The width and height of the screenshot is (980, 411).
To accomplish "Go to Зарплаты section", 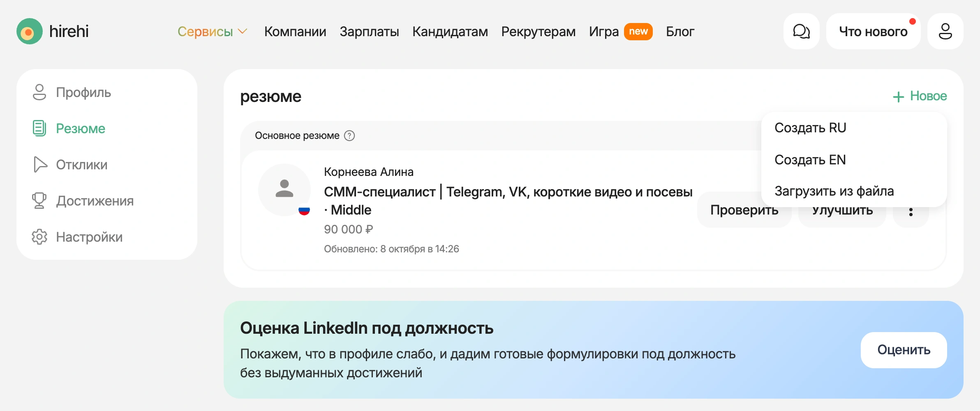I will point(369,32).
